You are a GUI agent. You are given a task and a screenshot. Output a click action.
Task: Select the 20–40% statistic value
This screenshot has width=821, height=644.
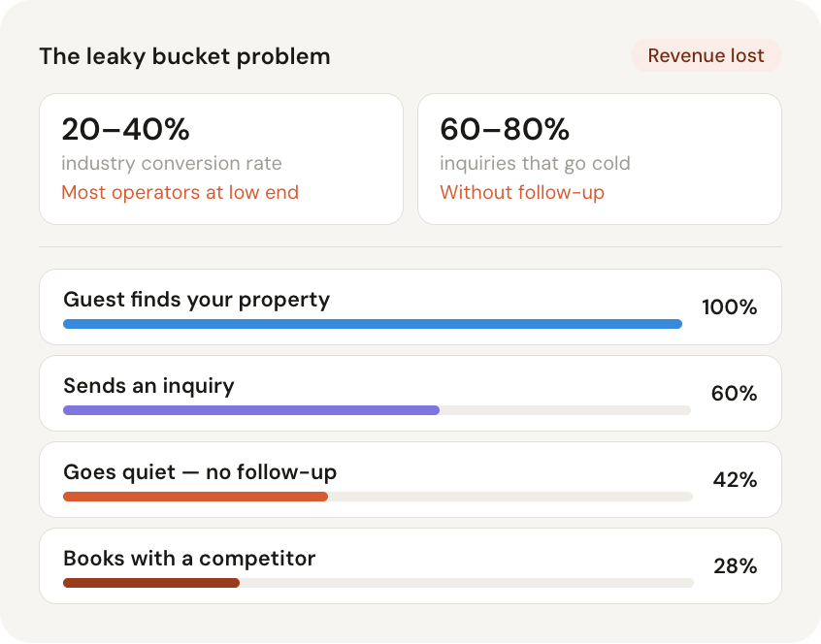[125, 129]
